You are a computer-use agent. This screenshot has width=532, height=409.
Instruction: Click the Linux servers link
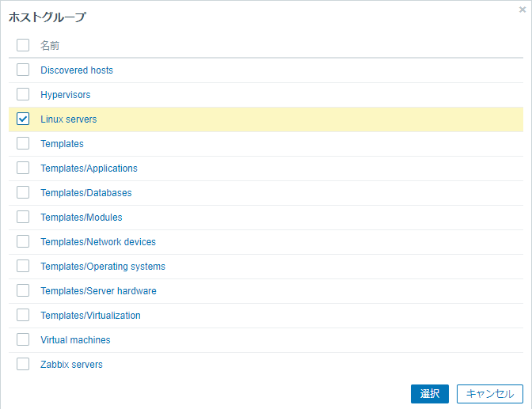pyautogui.click(x=69, y=119)
